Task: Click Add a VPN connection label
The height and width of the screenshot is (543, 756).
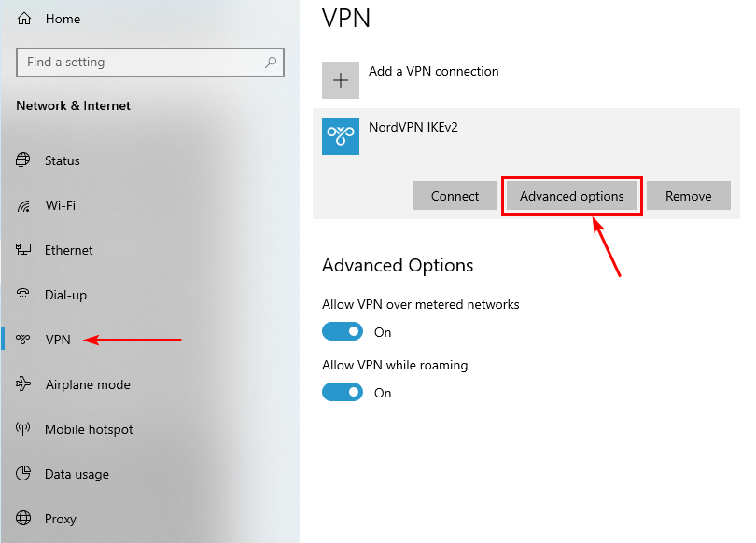Action: coord(434,71)
